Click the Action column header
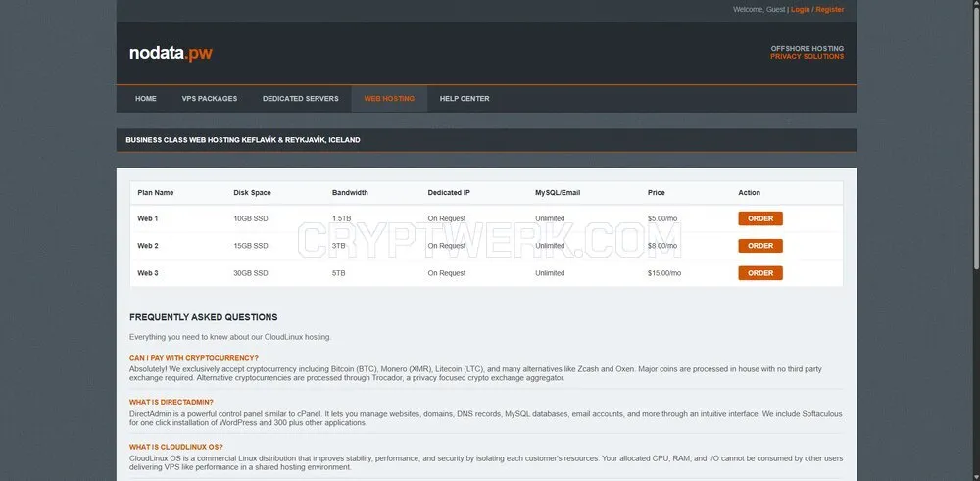 click(749, 192)
